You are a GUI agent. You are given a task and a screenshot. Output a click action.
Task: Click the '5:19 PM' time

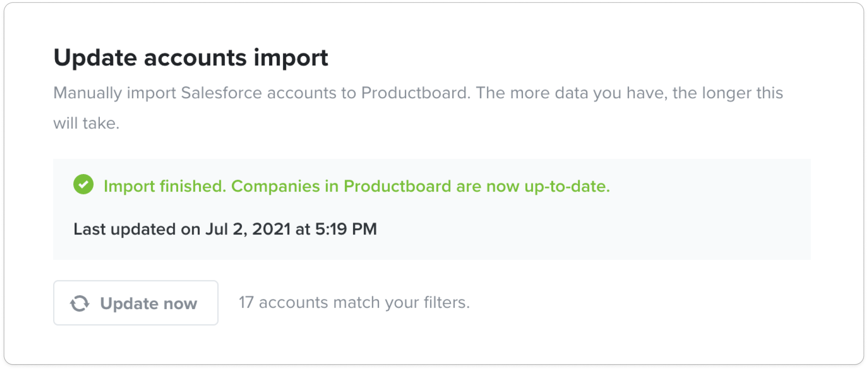[x=346, y=229]
